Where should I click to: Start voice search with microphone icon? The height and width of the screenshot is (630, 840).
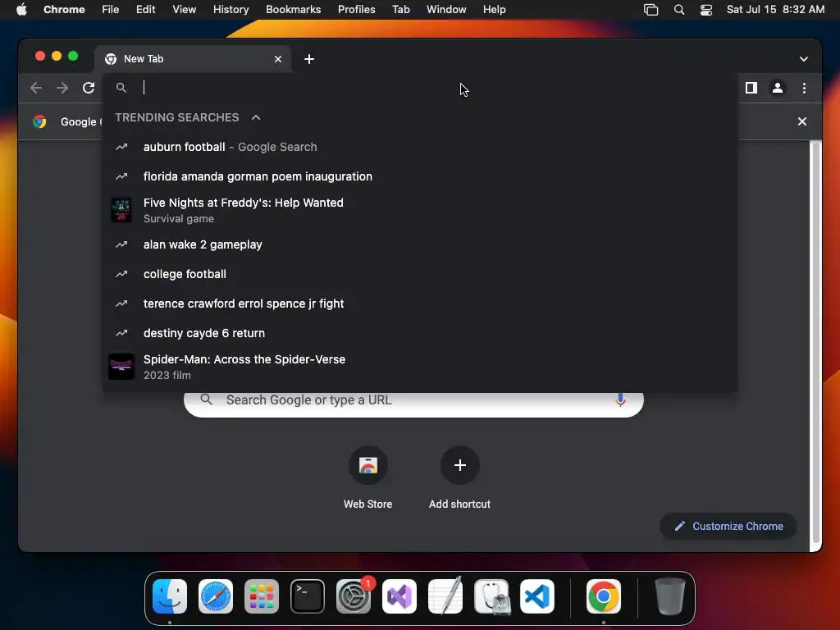[620, 399]
